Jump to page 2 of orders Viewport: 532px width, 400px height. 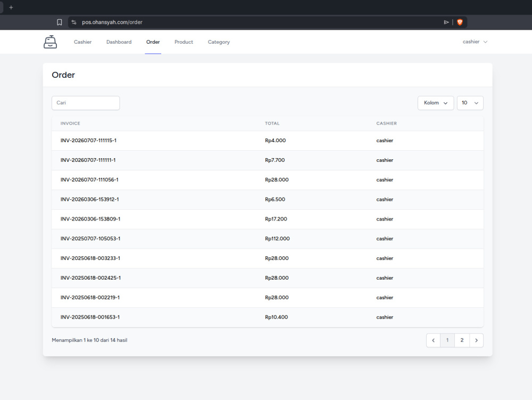[x=462, y=340]
